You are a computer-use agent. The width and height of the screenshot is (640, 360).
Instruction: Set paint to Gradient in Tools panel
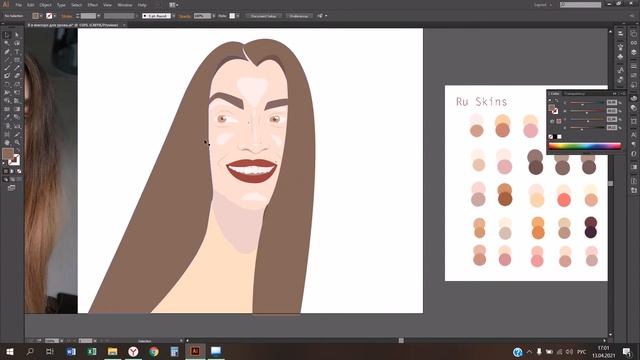[12, 171]
